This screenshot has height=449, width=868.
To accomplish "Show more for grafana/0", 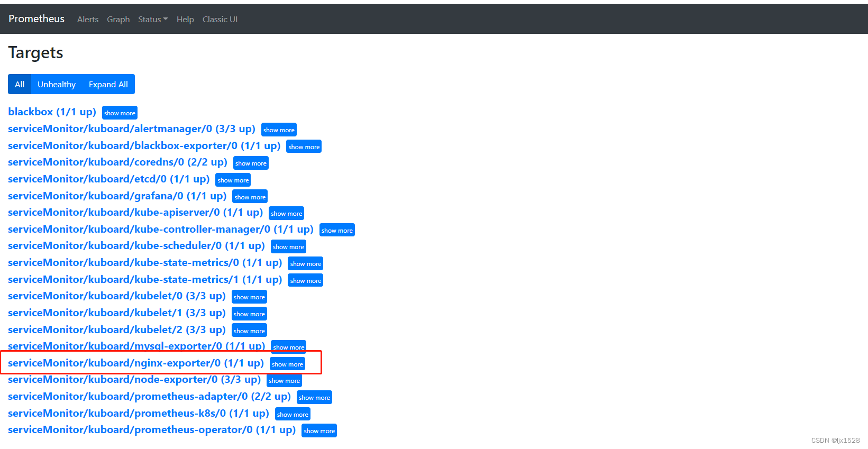I will tap(250, 197).
